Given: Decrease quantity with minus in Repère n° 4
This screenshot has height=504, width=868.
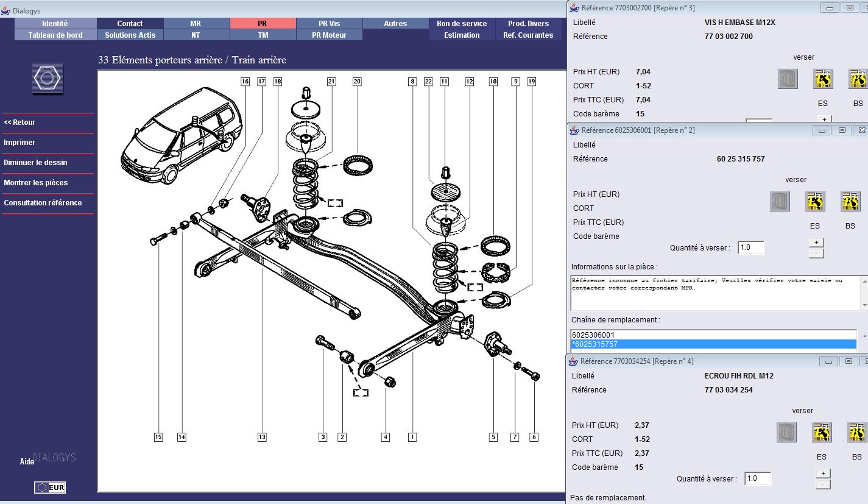Looking at the screenshot, I should pos(822,484).
